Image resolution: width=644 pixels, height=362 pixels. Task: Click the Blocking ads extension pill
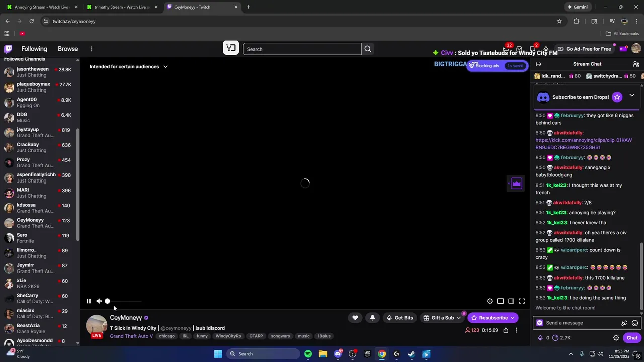(497, 66)
